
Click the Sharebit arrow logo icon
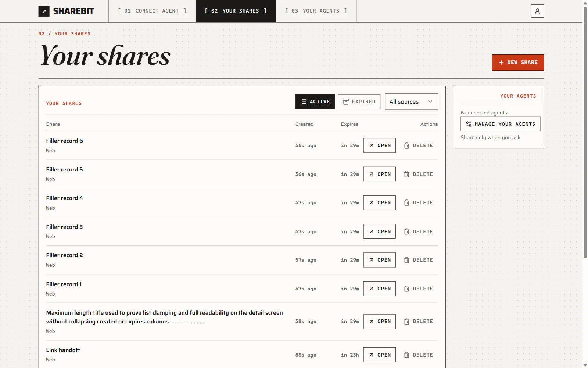44,11
